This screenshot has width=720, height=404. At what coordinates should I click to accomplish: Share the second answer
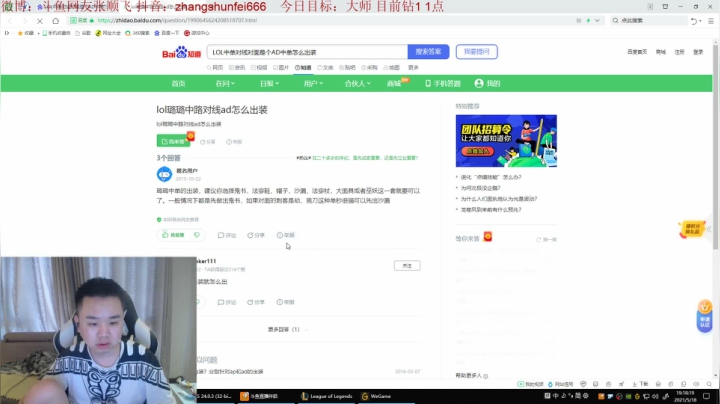tap(256, 302)
